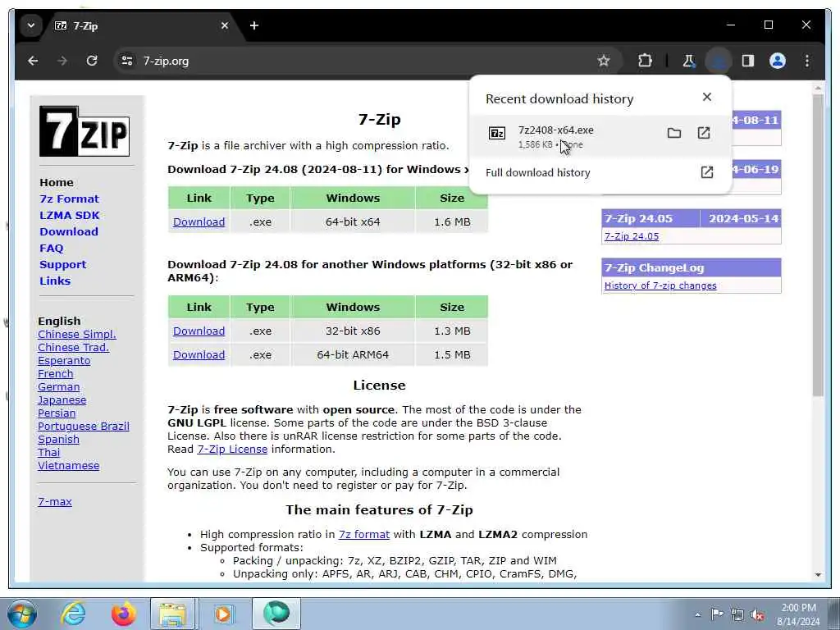The height and width of the screenshot is (630, 840).
Task: Open the browser side panel
Action: click(x=748, y=61)
